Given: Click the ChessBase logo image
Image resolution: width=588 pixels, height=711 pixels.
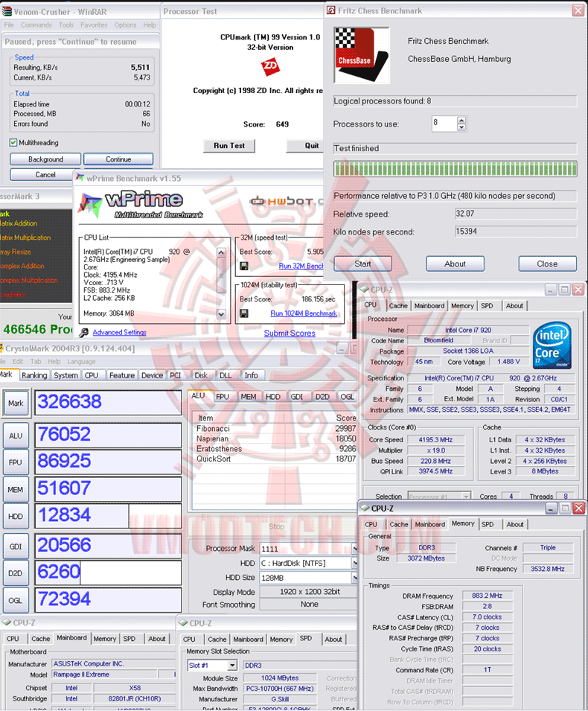Looking at the screenshot, I should point(362,55).
